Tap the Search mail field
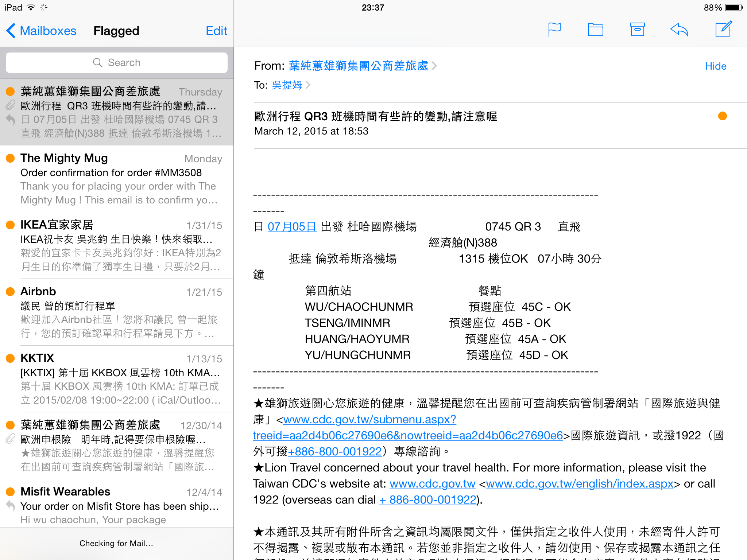Viewport: 747px width, 560px height. (x=117, y=63)
